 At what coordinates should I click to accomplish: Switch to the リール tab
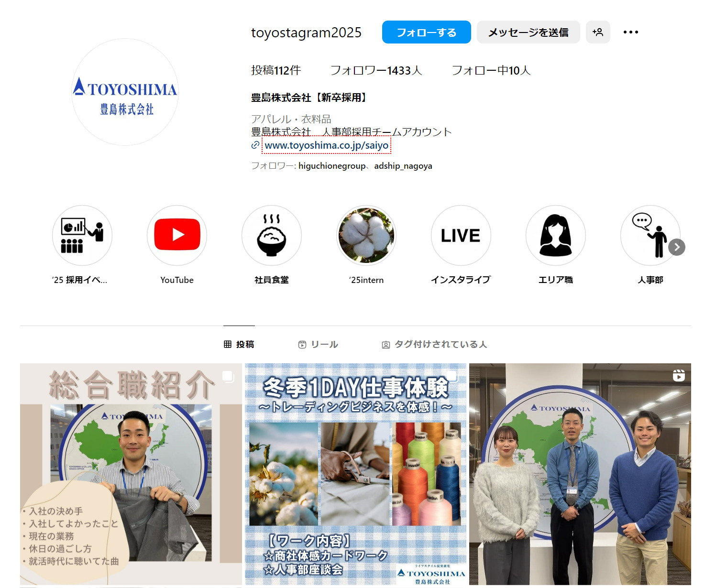click(318, 344)
